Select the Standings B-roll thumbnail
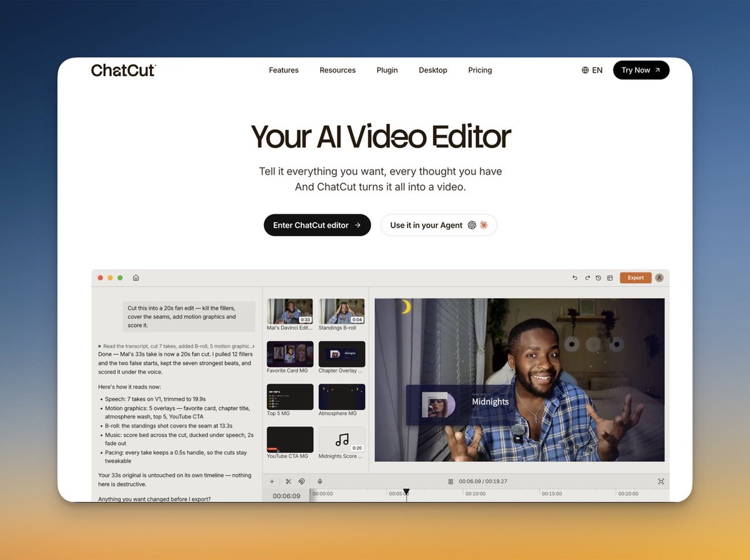The image size is (750, 560). [342, 311]
